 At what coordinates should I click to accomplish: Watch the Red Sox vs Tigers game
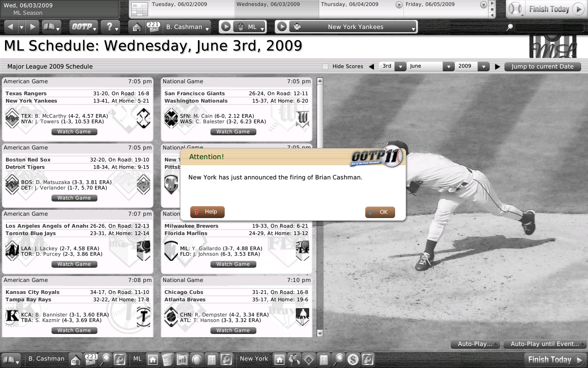[x=74, y=198]
